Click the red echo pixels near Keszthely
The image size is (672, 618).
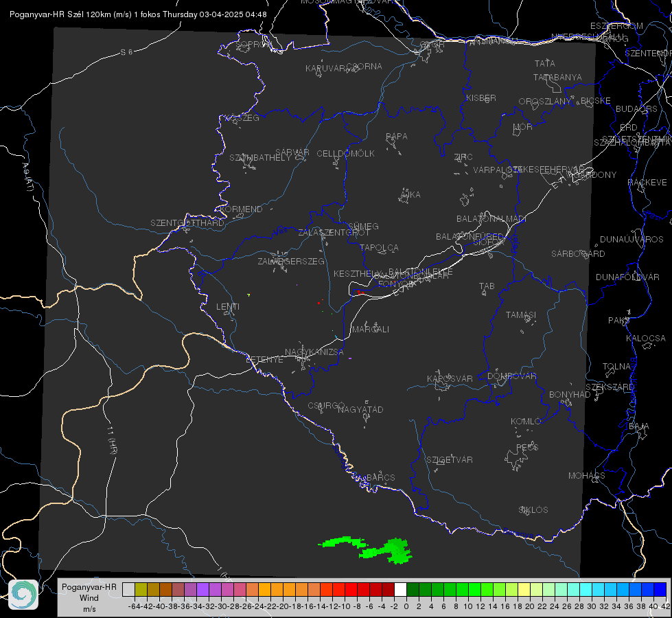click(360, 293)
